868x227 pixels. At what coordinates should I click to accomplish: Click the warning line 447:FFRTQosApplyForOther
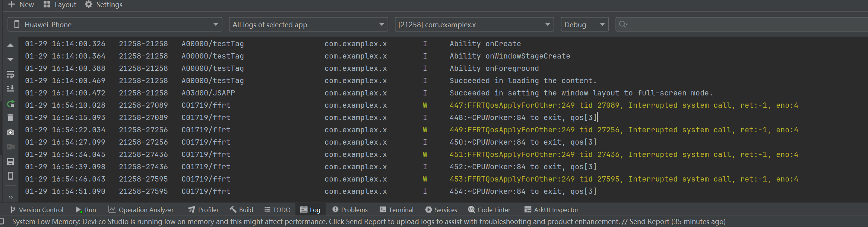[624, 105]
